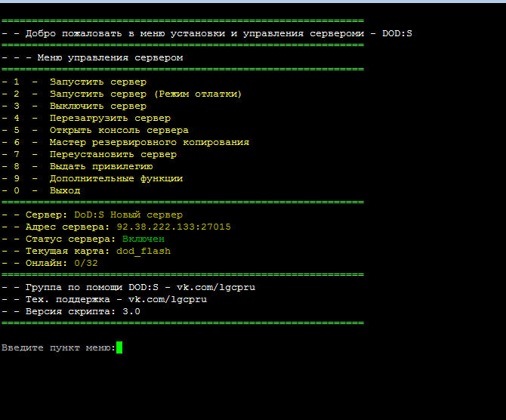
Task: Select Перезагрузить сервер menu line
Action: (x=110, y=118)
